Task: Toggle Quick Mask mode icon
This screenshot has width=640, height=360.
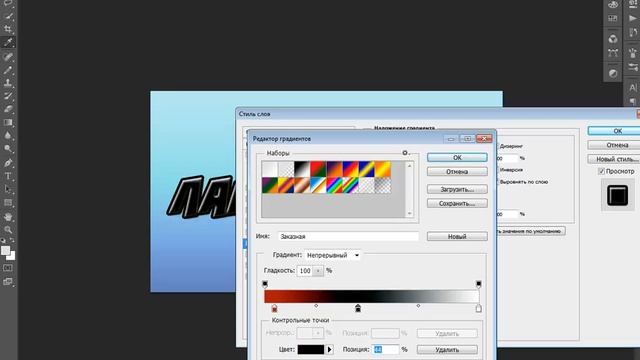Action: (x=8, y=268)
